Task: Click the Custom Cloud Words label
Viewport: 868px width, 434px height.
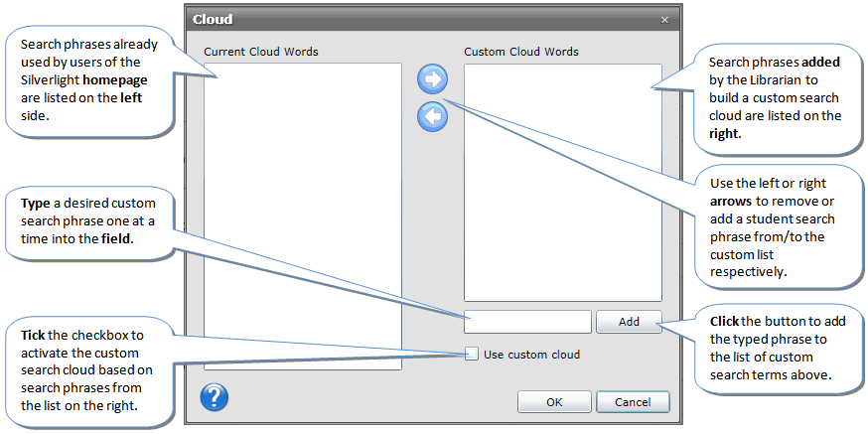Action: click(x=521, y=52)
